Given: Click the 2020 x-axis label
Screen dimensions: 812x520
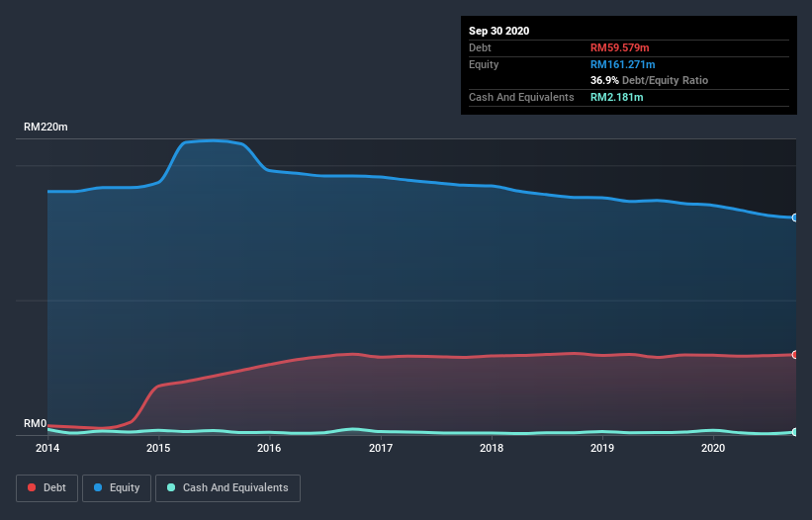Looking at the screenshot, I should pyautogui.click(x=713, y=448).
